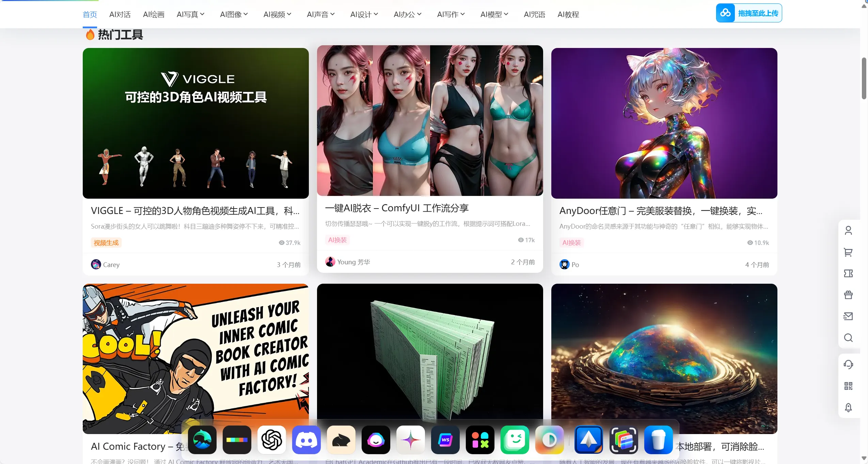Expand the AI模型 dropdown menu
Viewport: 868px width, 464px height.
[x=494, y=14]
